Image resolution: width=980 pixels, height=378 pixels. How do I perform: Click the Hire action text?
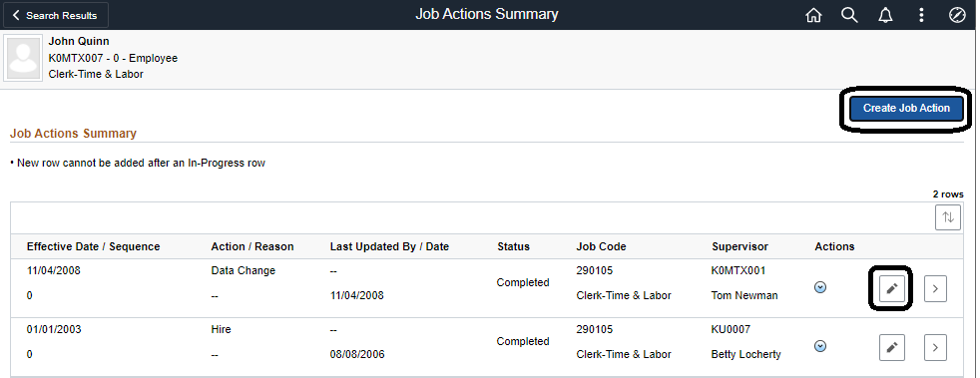(x=222, y=329)
